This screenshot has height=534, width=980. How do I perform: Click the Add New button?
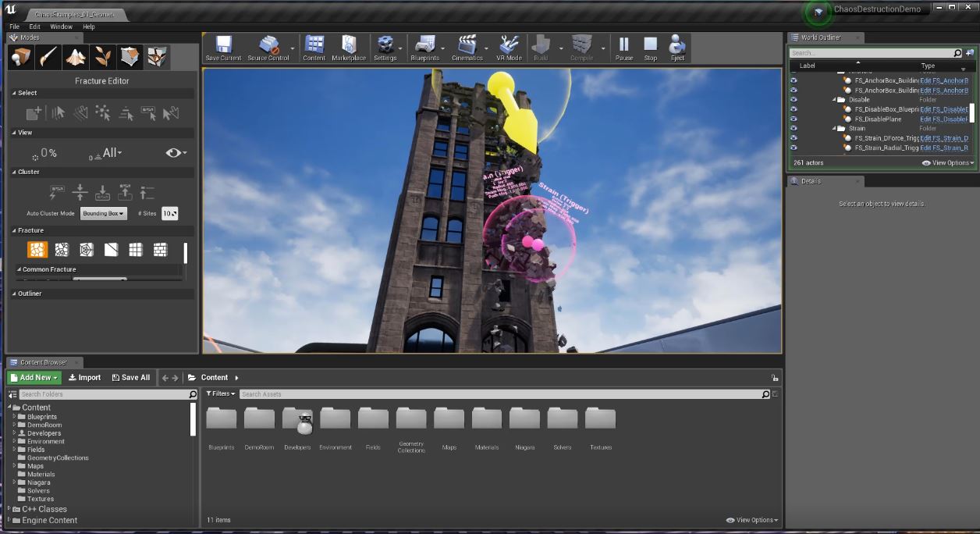click(x=34, y=378)
